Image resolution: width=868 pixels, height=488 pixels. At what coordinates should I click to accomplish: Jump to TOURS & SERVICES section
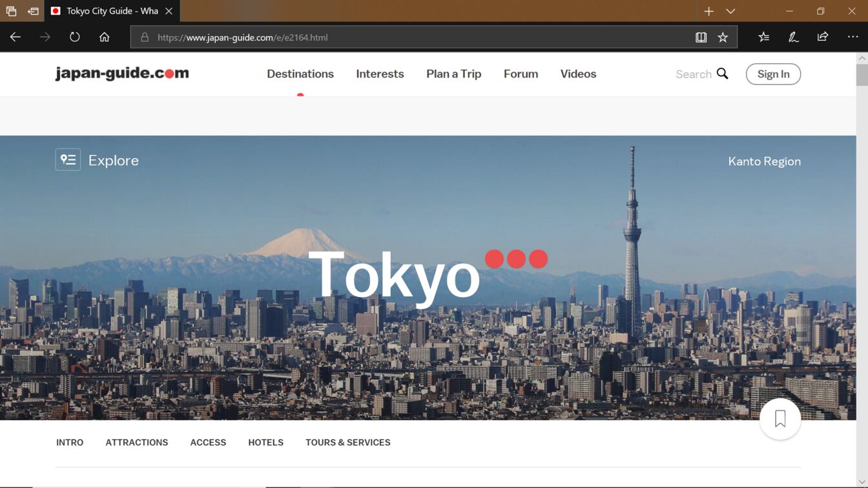[348, 442]
